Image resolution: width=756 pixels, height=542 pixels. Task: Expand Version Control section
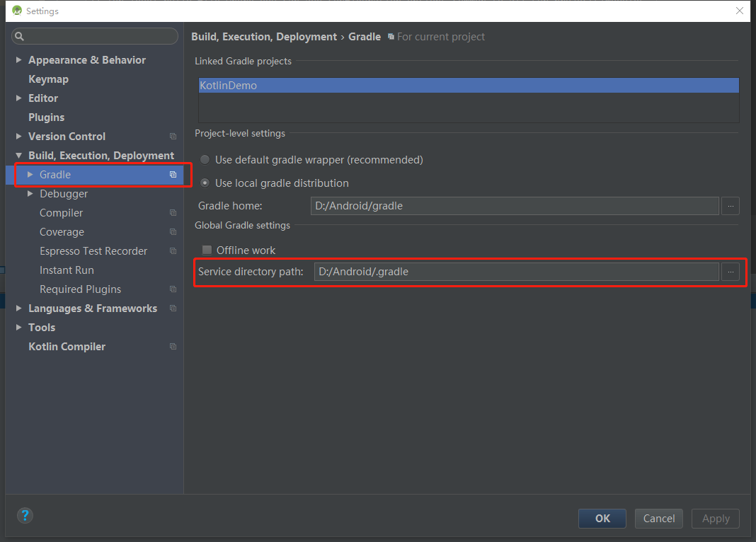tap(19, 137)
